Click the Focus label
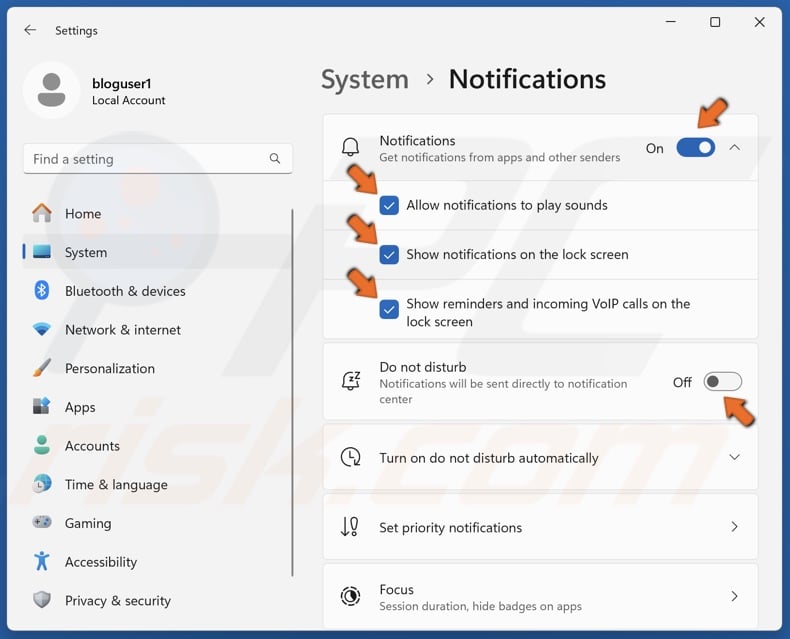The image size is (790, 639). point(397,589)
